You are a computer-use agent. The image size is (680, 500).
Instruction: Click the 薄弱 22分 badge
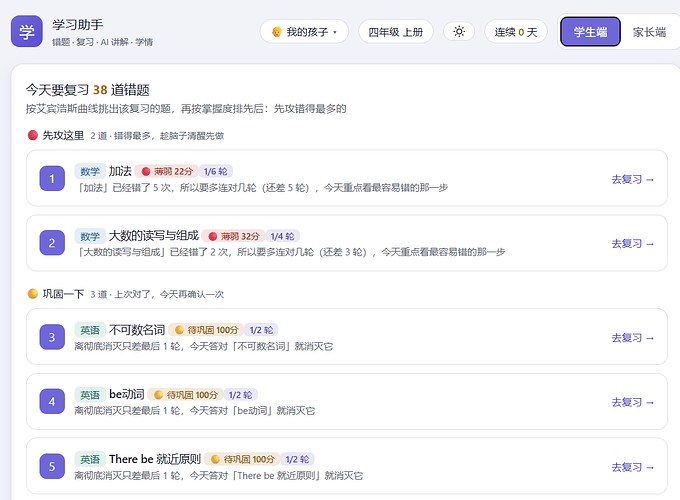167,171
